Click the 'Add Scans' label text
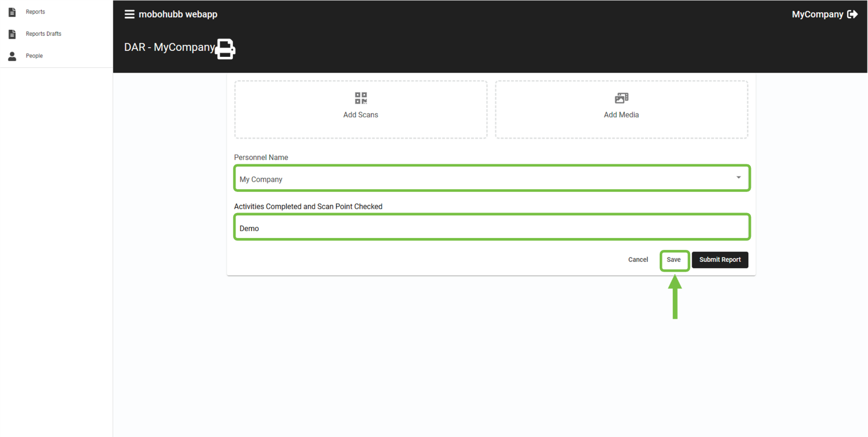This screenshot has width=868, height=437. tap(361, 115)
